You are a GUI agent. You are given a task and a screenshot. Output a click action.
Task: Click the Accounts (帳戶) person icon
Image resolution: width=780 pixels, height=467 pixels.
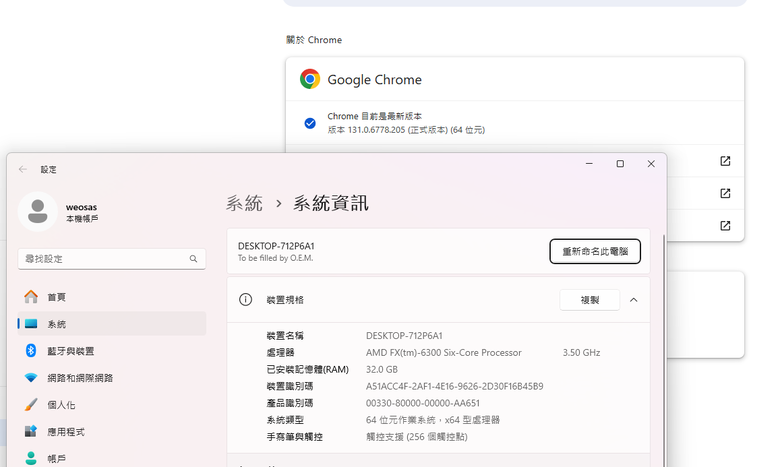pyautogui.click(x=31, y=458)
